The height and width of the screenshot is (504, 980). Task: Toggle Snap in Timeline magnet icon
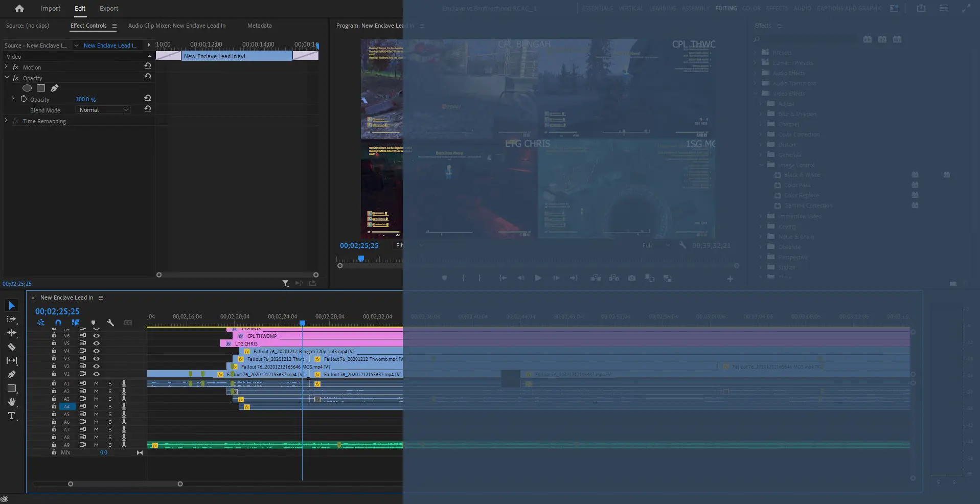58,323
